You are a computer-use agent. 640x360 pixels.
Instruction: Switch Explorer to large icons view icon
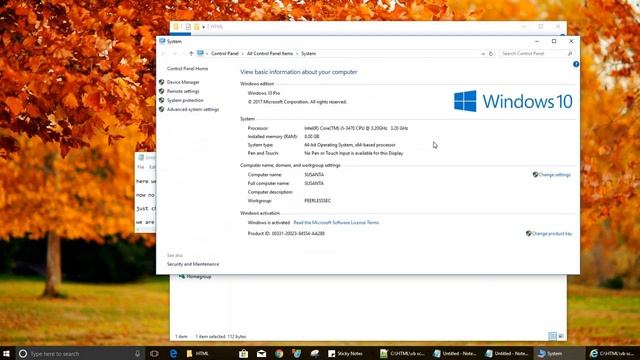tap(561, 336)
